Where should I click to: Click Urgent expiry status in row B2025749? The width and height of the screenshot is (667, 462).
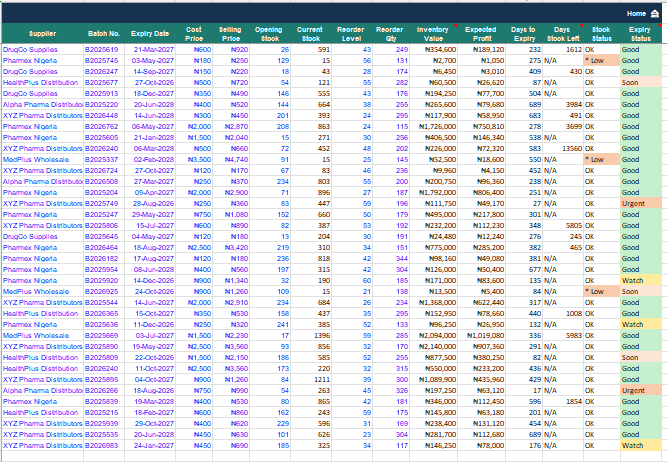point(640,204)
